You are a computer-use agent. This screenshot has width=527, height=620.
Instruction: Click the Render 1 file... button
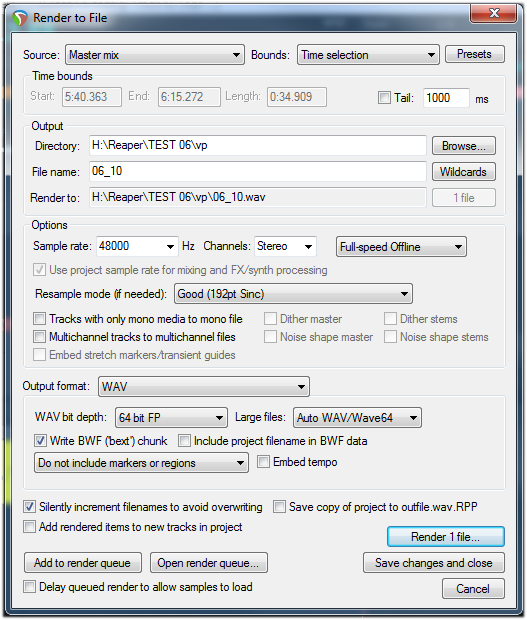[x=446, y=537]
